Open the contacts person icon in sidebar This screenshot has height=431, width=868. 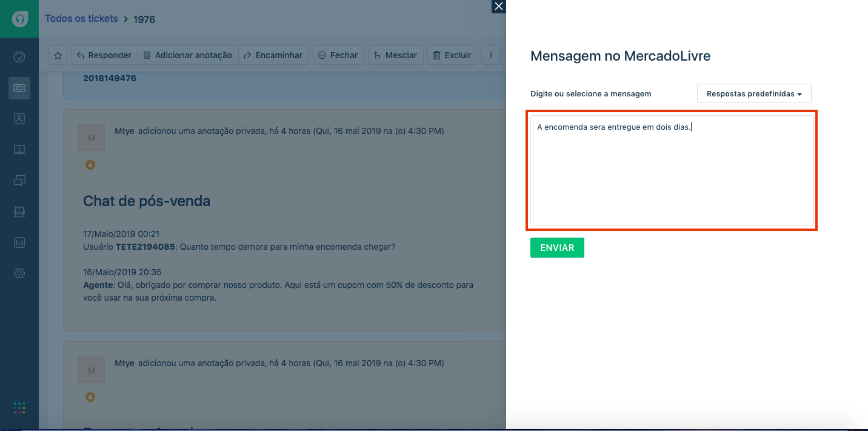(19, 119)
